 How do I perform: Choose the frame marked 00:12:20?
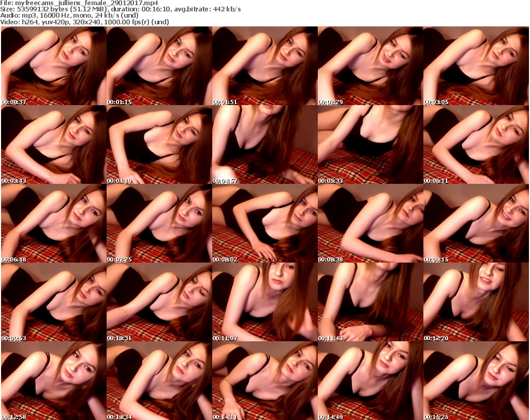[476, 302]
